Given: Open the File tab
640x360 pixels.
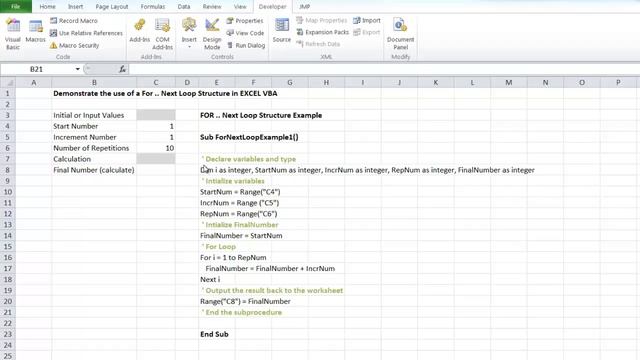Looking at the screenshot, I should 16,7.
